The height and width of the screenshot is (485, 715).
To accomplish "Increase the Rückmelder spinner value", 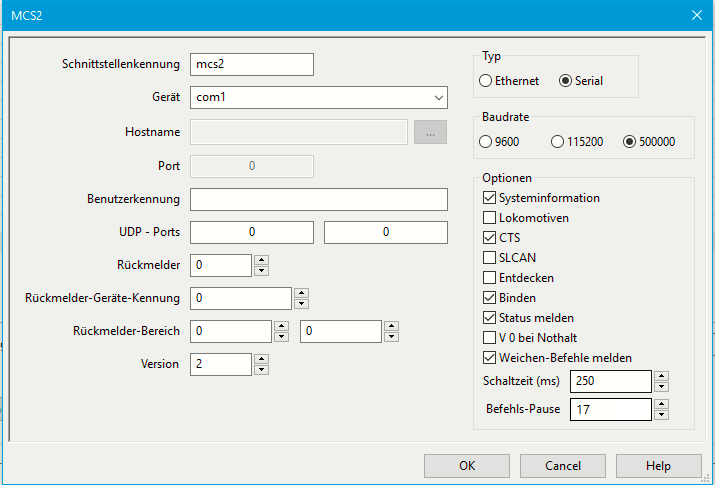I will tap(261, 260).
